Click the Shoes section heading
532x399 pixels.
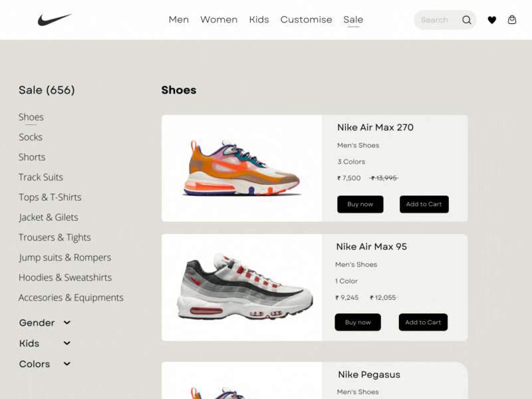click(179, 90)
